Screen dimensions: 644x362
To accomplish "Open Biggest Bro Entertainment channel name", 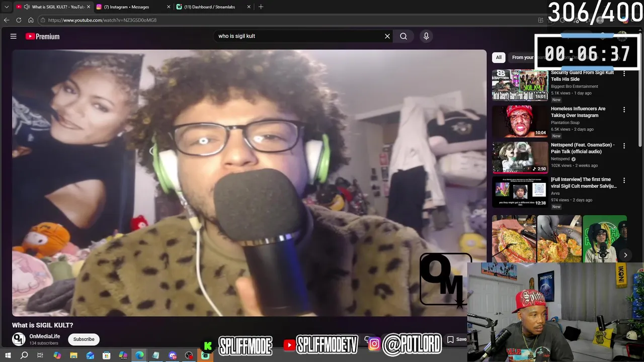I will click(x=574, y=86).
